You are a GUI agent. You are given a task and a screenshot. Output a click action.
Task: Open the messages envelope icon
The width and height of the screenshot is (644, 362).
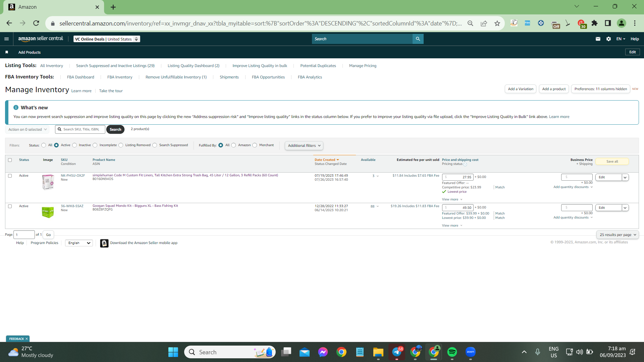(598, 39)
